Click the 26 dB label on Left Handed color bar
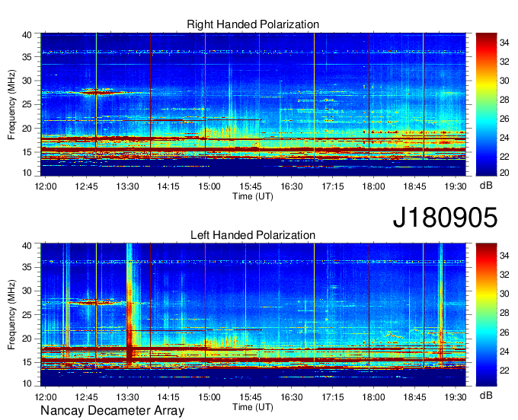Screen dimensions: 518x420 tap(504, 332)
